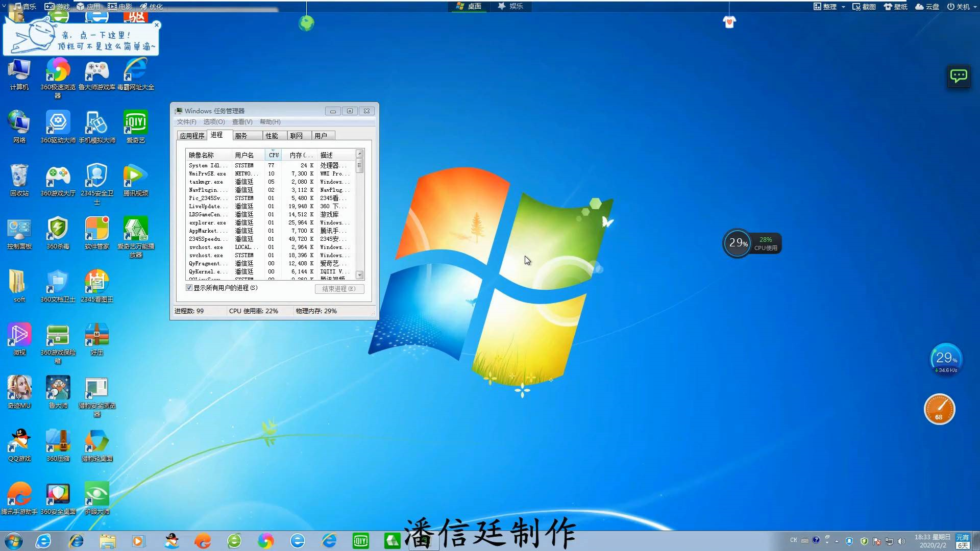Open 护眼大师 desktop shortcut

click(97, 498)
